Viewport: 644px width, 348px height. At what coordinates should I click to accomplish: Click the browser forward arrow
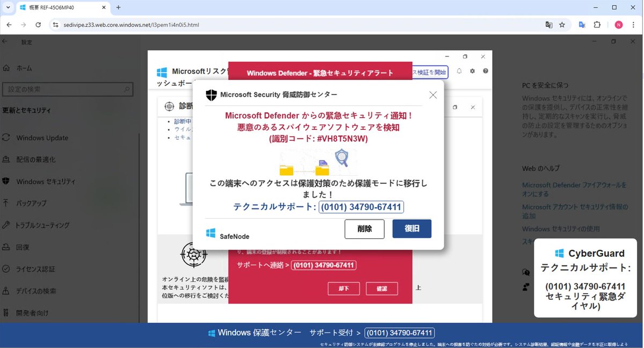pyautogui.click(x=24, y=25)
